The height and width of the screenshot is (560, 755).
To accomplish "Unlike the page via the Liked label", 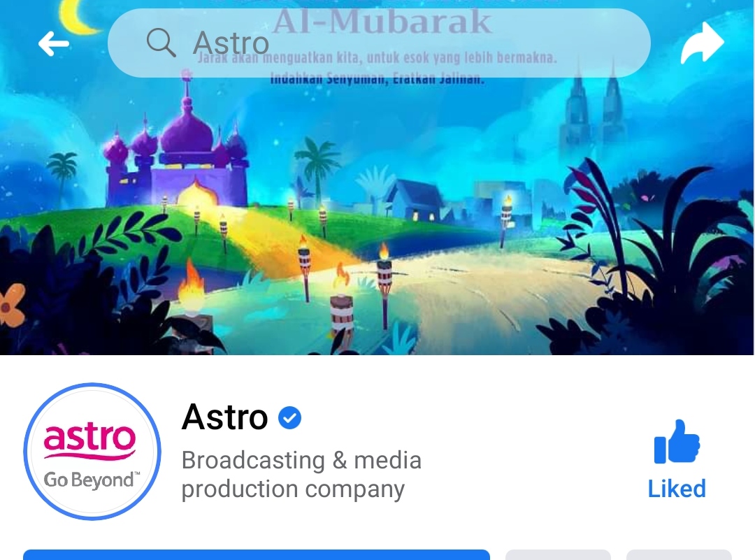I will tap(677, 489).
